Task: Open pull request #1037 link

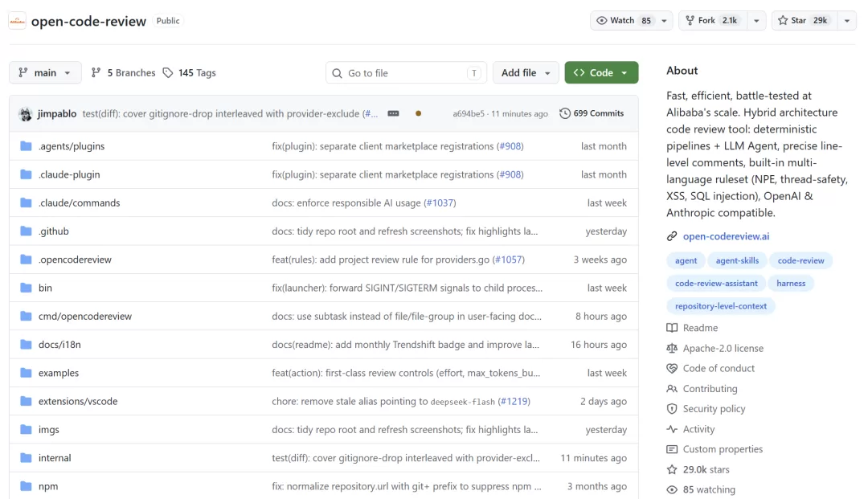Action: [x=440, y=203]
